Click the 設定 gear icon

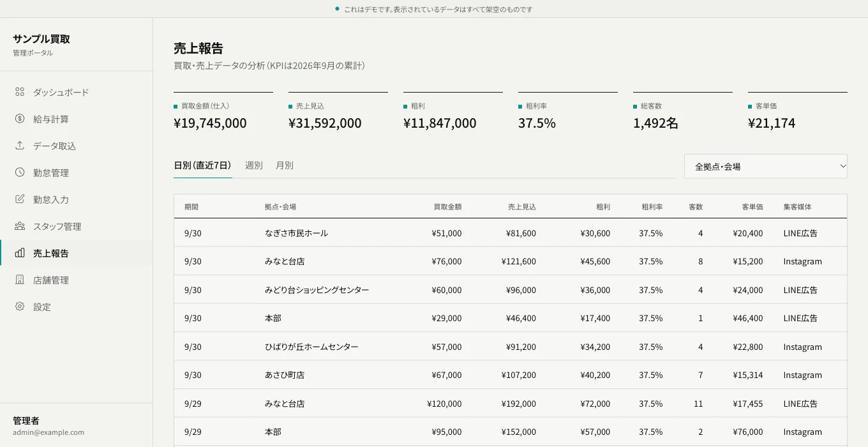coord(20,307)
